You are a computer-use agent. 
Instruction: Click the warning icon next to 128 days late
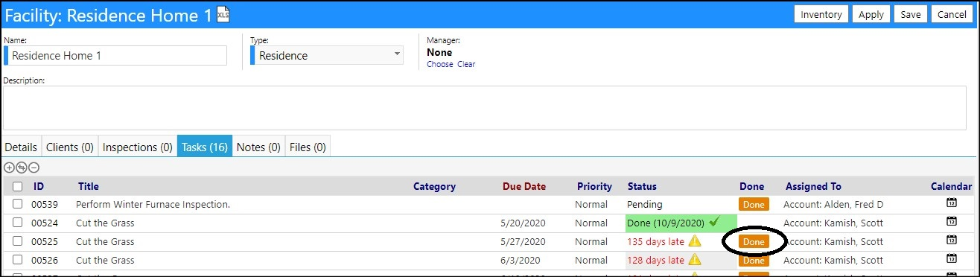694,260
